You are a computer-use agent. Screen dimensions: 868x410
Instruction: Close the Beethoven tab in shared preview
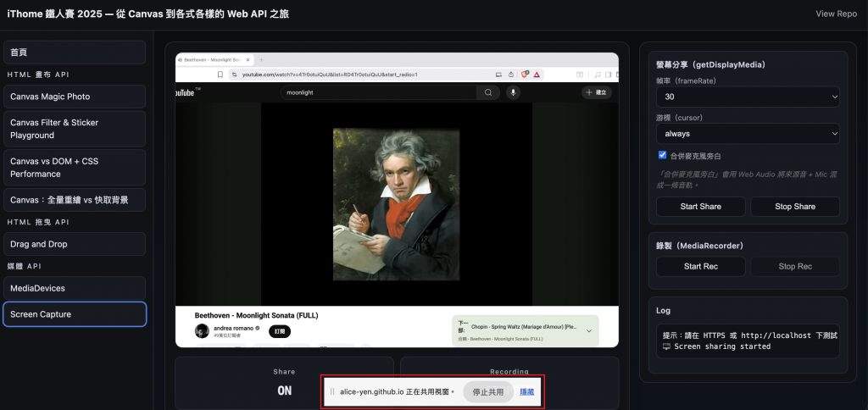pyautogui.click(x=248, y=60)
